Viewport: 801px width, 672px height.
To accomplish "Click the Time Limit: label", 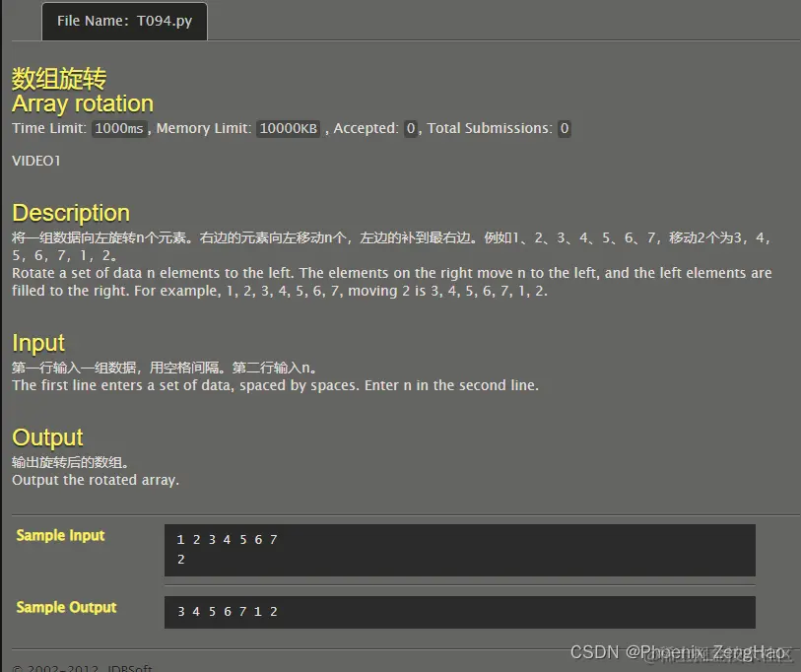I will (x=49, y=128).
